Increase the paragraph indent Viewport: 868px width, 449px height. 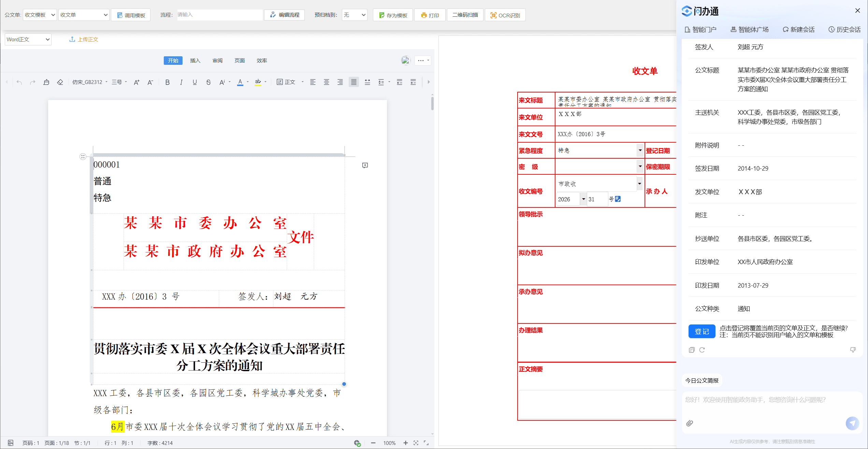coord(413,82)
